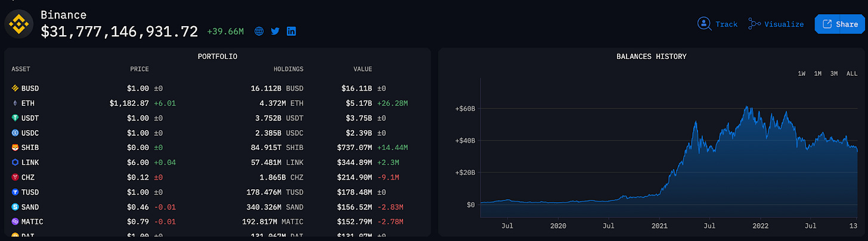
Task: Open the Binance Twitter icon
Action: tap(275, 32)
